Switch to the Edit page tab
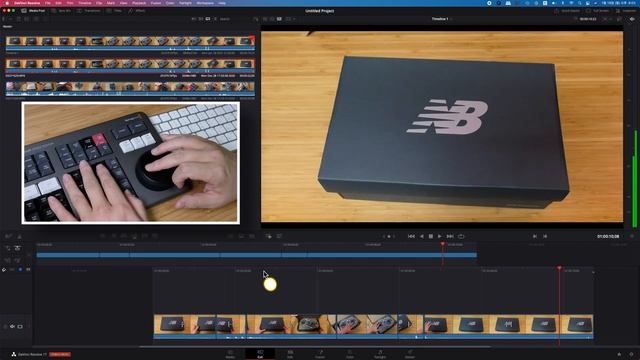 pos(290,354)
